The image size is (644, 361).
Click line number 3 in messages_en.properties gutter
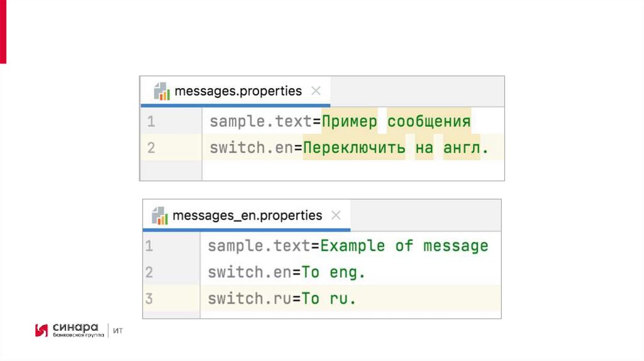(149, 298)
